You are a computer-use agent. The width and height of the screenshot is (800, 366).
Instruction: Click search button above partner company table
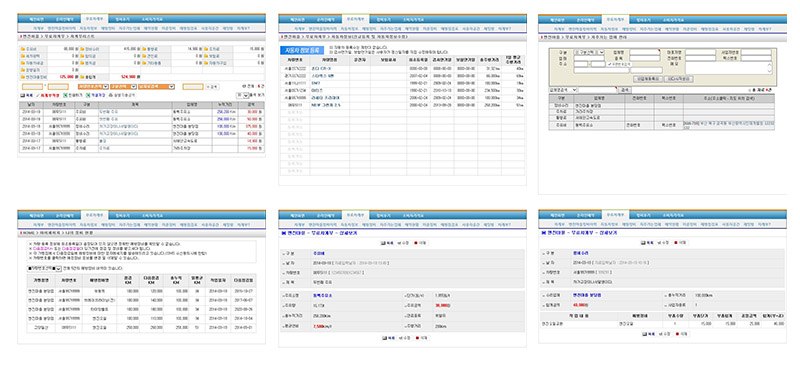tap(625, 90)
